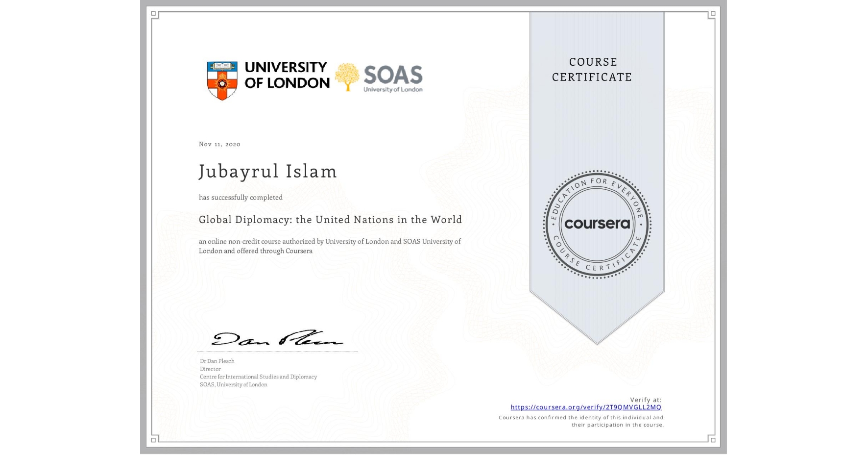Viewport: 868px width, 455px height.
Task: Select the coursera wordmark inside the seal
Action: click(x=597, y=224)
